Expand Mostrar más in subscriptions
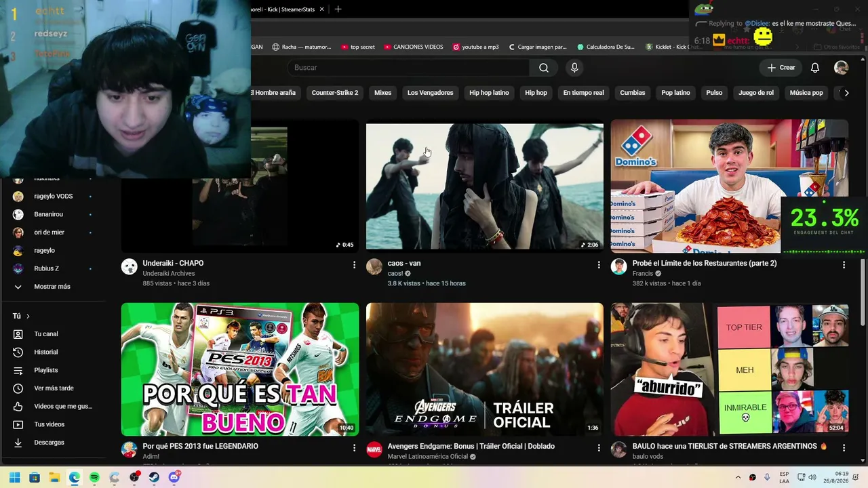 pos(52,287)
